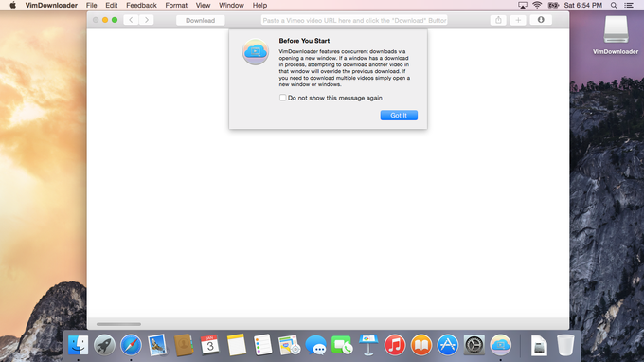This screenshot has height=362, width=644.
Task: Zoom the window with green button
Action: point(115,20)
